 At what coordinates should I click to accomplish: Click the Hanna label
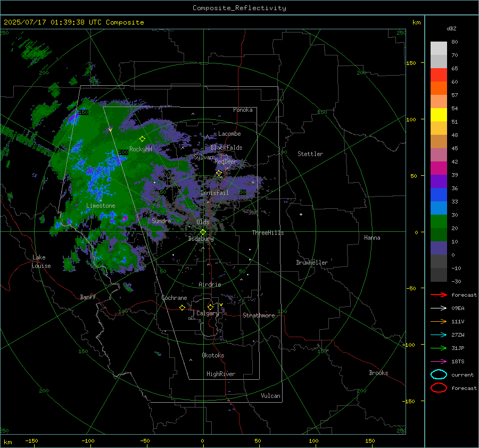(x=372, y=238)
